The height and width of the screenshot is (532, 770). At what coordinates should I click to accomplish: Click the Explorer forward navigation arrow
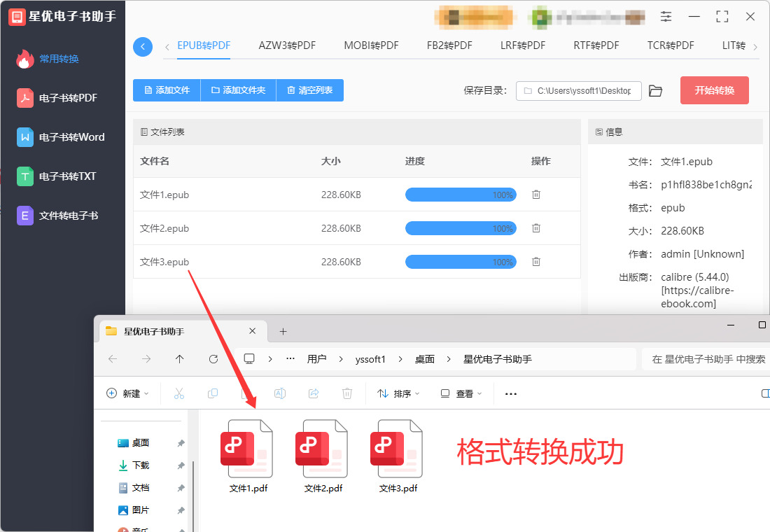pos(146,359)
